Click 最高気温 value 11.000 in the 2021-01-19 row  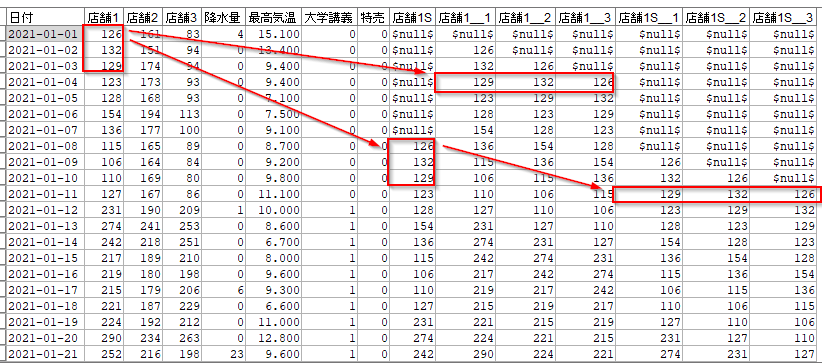pyautogui.click(x=274, y=322)
